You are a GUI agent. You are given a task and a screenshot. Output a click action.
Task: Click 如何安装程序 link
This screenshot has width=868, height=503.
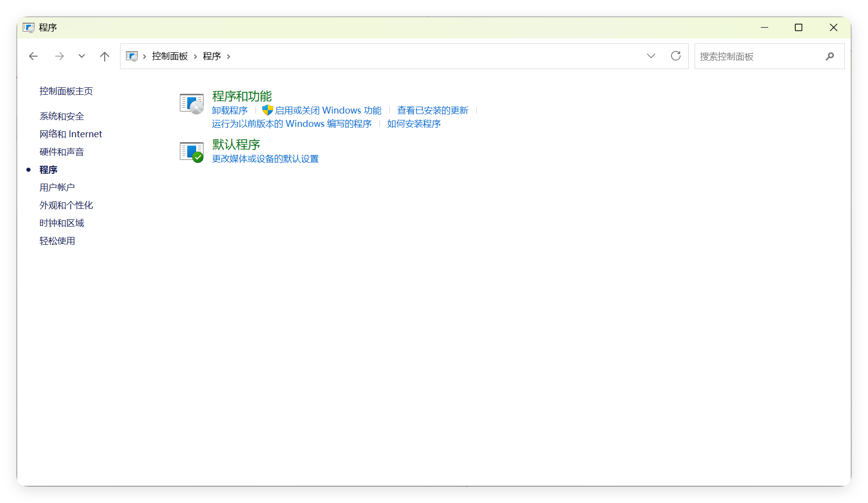[414, 124]
